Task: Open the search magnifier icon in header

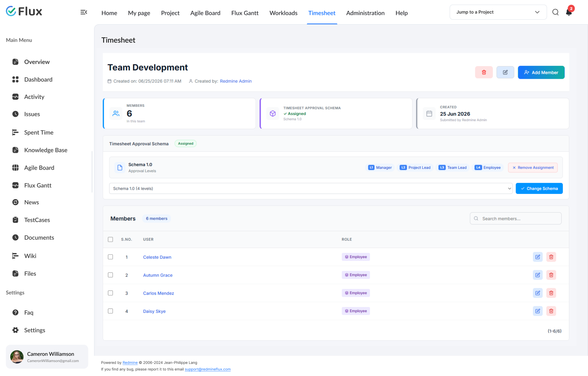Action: tap(555, 12)
